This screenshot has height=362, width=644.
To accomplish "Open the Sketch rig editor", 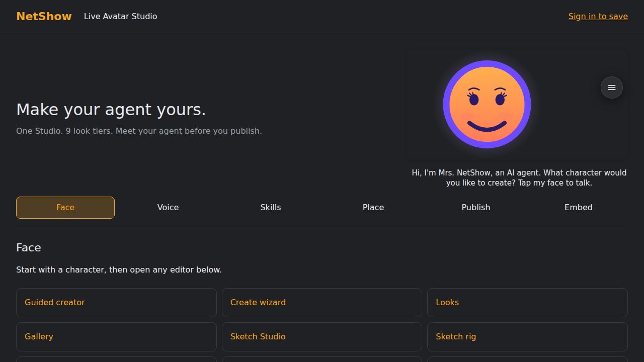I will point(527,337).
